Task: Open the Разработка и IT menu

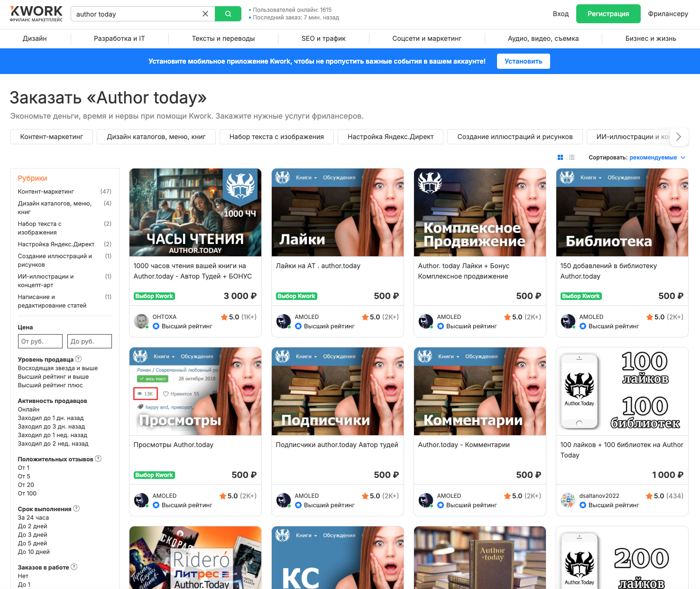Action: [120, 38]
